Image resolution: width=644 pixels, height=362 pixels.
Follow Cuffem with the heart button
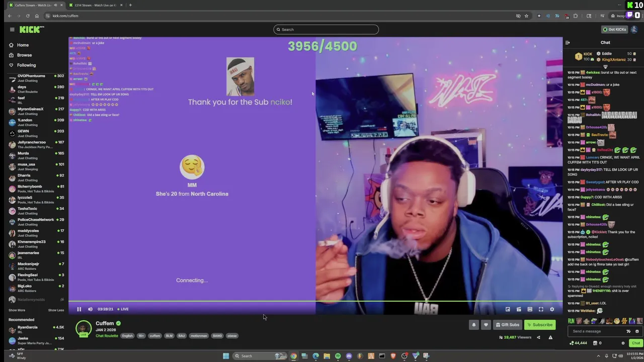(x=486, y=325)
